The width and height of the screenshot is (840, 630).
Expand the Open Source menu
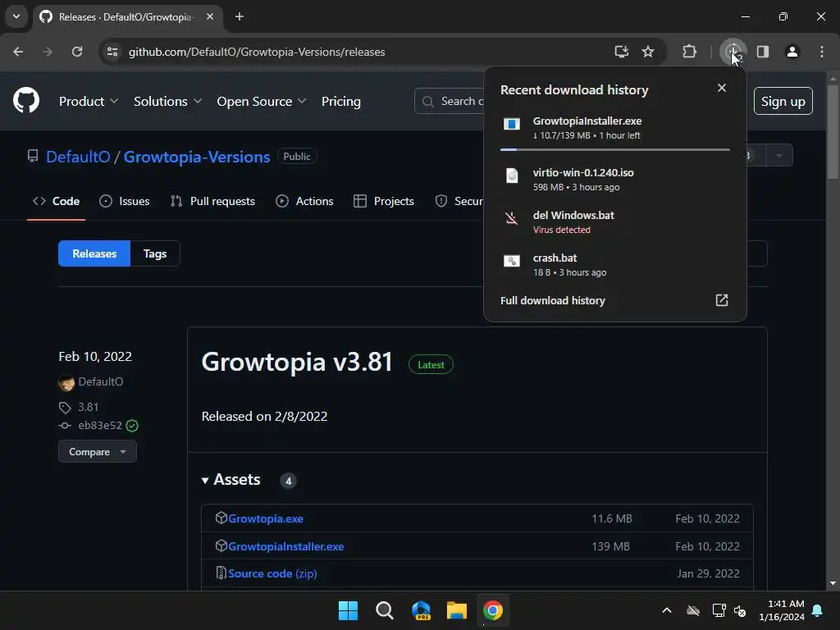coord(262,101)
